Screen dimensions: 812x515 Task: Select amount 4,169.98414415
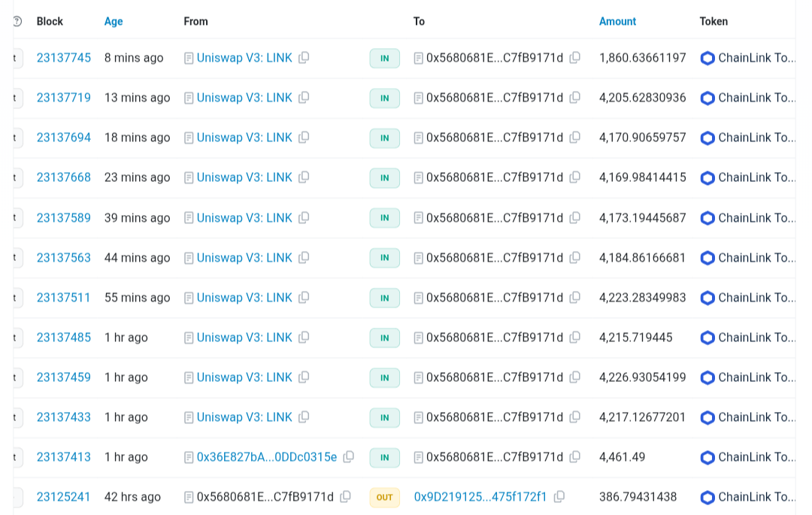643,177
